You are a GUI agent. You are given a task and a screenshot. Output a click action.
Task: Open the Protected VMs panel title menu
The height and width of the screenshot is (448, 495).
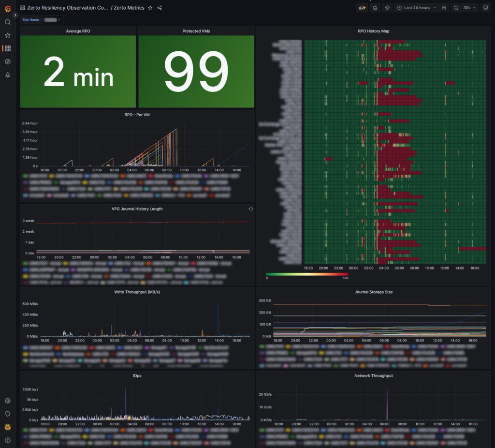[196, 31]
